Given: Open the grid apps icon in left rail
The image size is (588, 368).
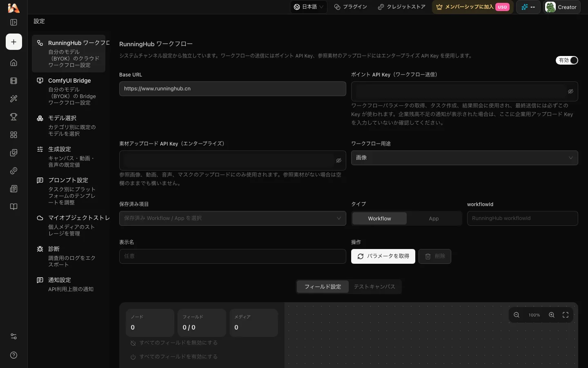Looking at the screenshot, I should pyautogui.click(x=13, y=135).
